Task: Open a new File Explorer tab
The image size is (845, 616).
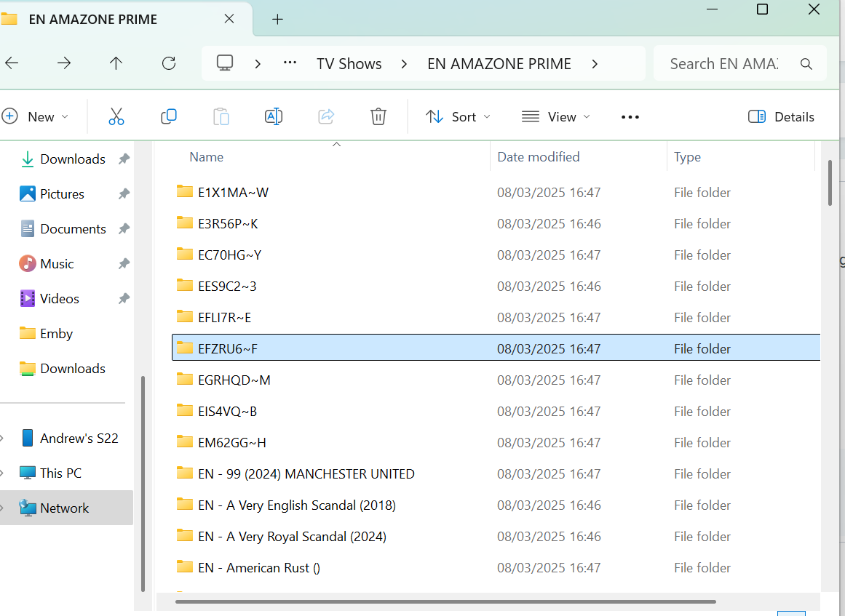Action: click(x=277, y=20)
